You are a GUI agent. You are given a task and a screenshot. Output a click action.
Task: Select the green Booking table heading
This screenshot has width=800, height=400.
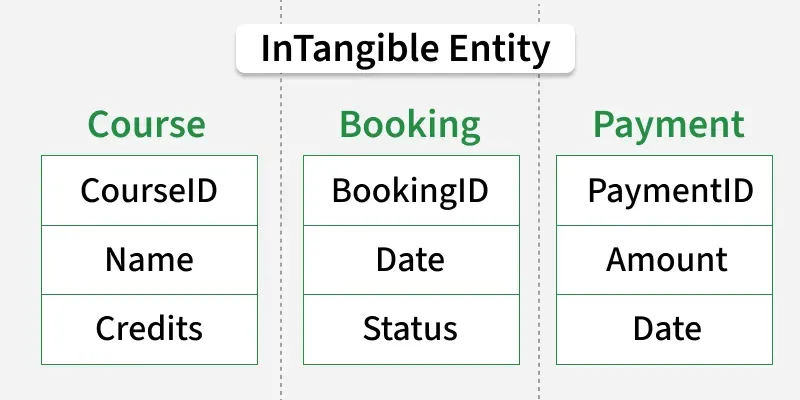point(410,125)
